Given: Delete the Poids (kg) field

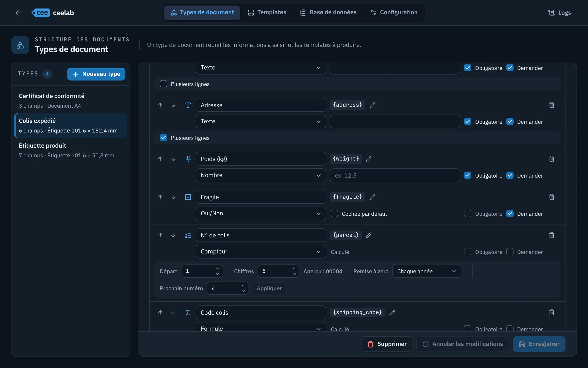Looking at the screenshot, I should [551, 159].
